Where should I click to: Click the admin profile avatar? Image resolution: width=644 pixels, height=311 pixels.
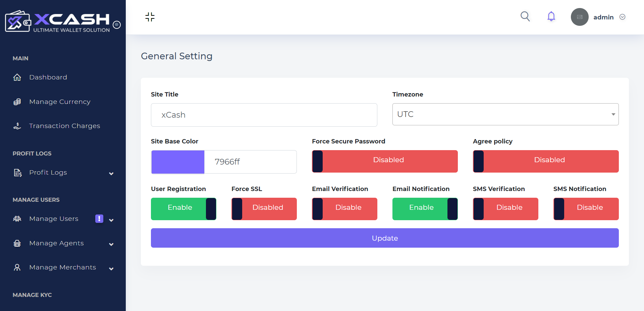point(580,17)
